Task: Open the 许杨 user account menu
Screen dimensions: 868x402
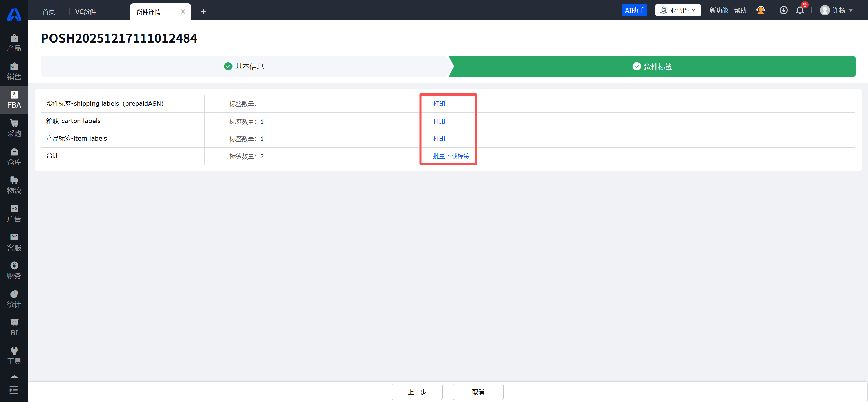Action: coord(836,10)
